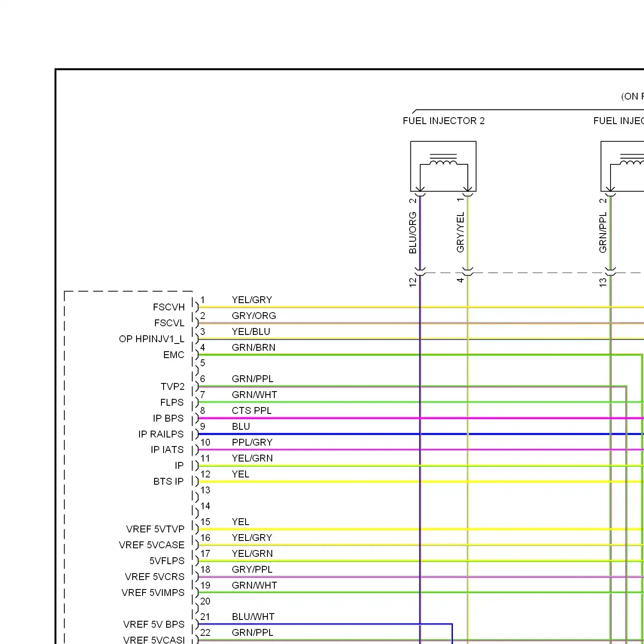Select YEL/GRN wire label at pin 11
644x644 pixels.
click(x=252, y=458)
